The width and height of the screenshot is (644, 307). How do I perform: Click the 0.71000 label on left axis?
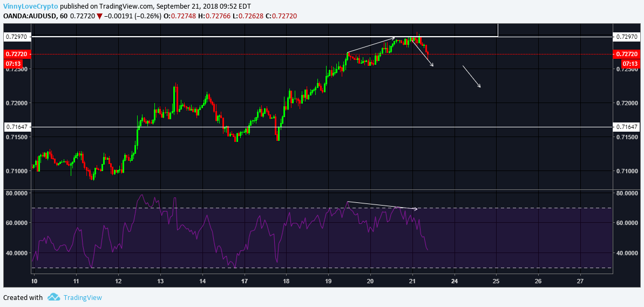click(16, 170)
